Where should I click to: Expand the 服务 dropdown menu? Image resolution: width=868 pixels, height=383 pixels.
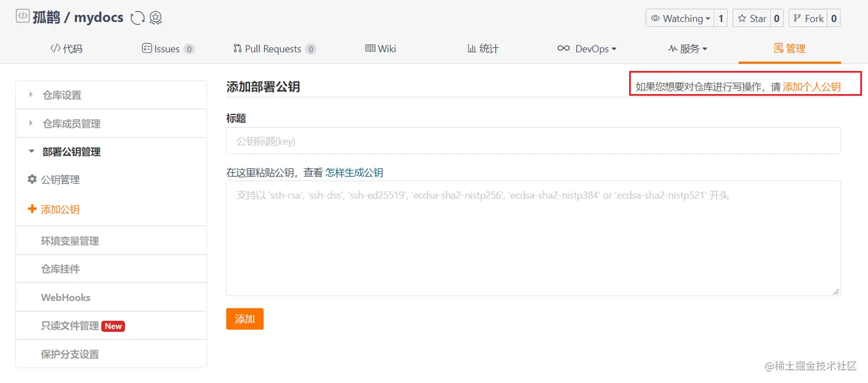pos(688,49)
